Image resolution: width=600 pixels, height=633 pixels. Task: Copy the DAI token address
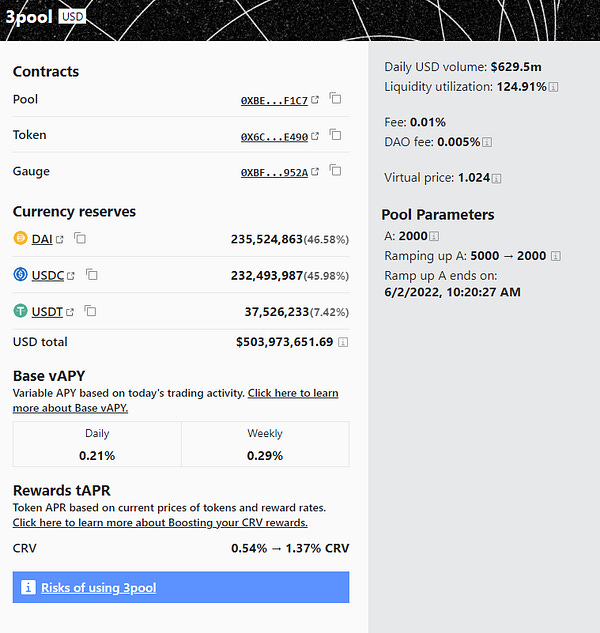click(80, 238)
